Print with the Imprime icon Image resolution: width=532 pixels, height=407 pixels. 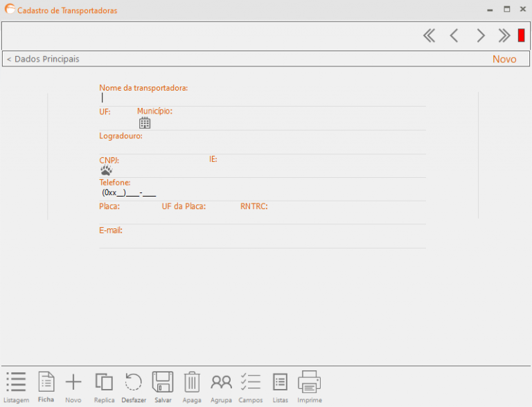(x=309, y=383)
